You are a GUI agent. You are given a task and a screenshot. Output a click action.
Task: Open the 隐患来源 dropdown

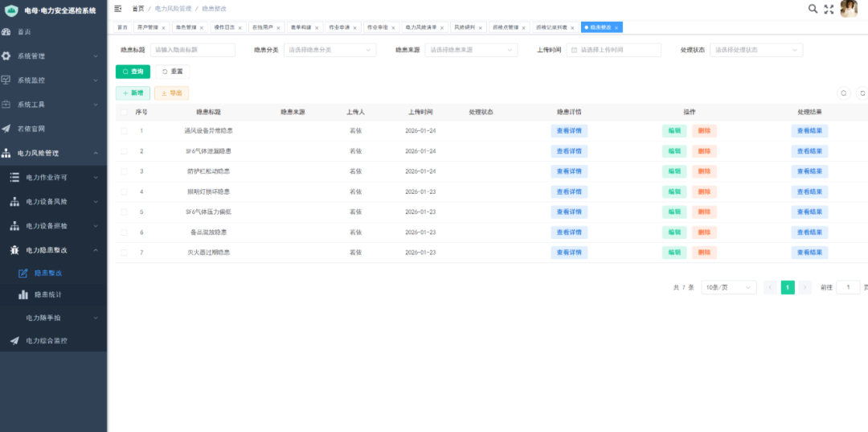(471, 50)
